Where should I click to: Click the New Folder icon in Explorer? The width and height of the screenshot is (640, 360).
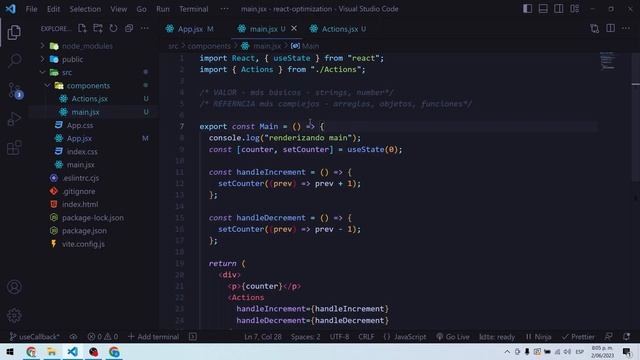click(98, 28)
